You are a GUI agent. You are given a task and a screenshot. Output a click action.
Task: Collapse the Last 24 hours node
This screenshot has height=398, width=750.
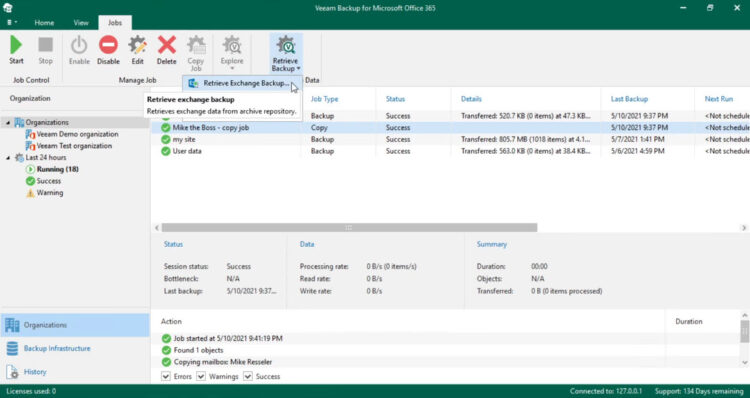point(8,157)
